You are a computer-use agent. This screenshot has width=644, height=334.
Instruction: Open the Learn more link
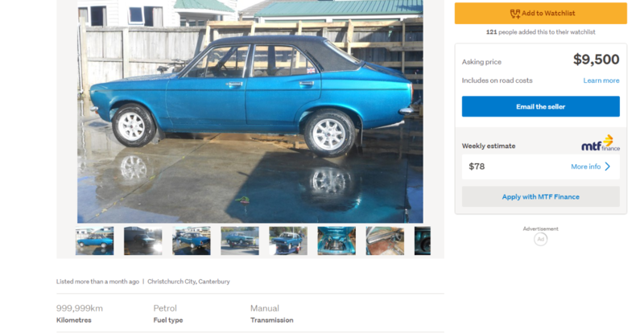pos(601,80)
